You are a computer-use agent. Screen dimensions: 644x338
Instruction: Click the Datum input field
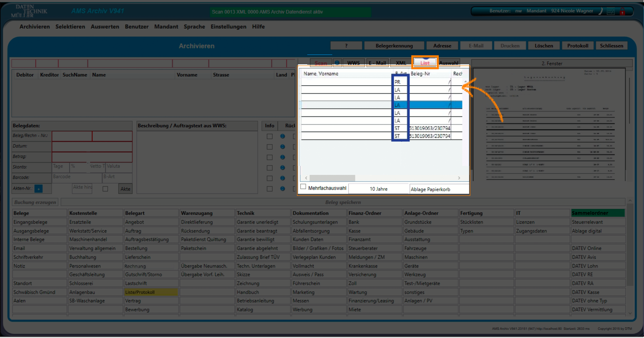(x=92, y=146)
